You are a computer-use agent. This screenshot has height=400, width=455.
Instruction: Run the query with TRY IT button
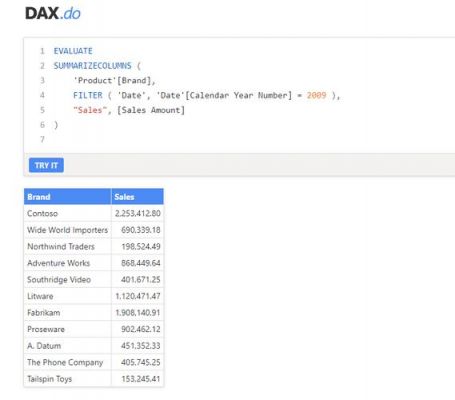[46, 165]
